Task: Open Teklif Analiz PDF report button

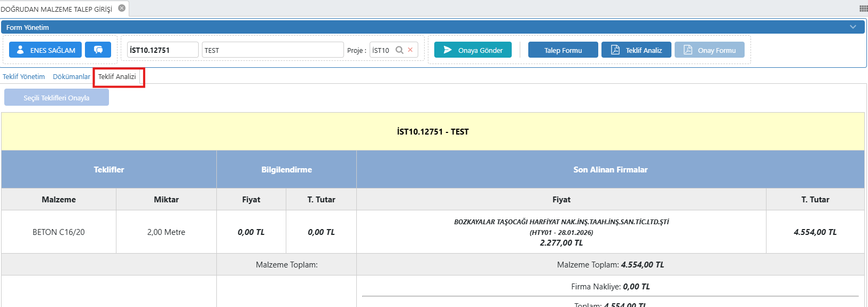Action: point(636,50)
